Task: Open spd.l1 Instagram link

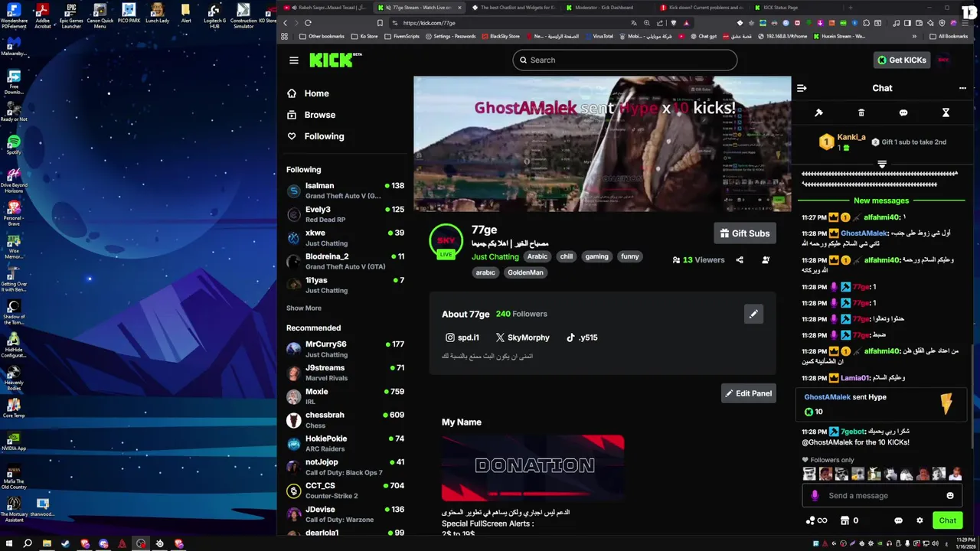Action: pos(462,337)
